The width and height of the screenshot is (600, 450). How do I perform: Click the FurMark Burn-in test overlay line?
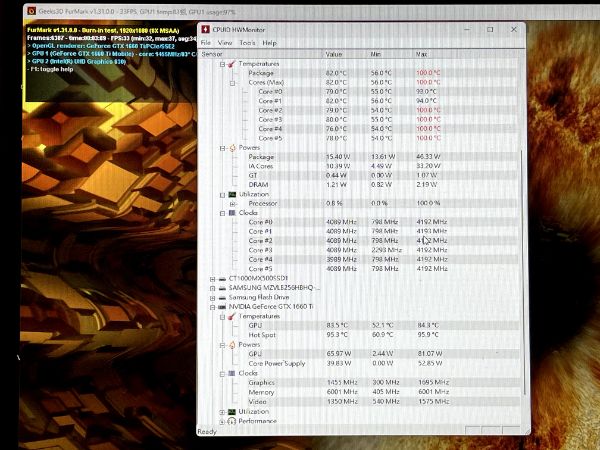click(103, 30)
